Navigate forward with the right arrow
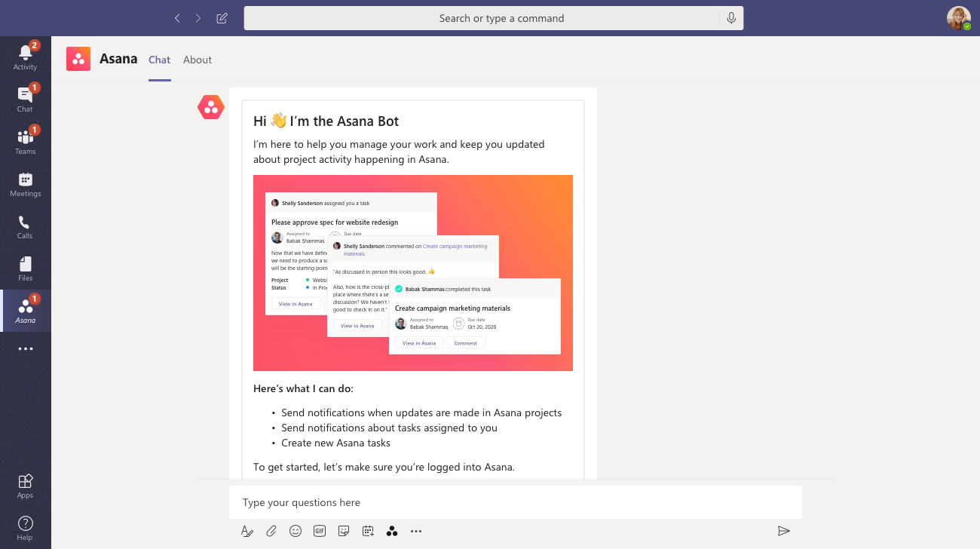980x549 pixels. (x=198, y=18)
